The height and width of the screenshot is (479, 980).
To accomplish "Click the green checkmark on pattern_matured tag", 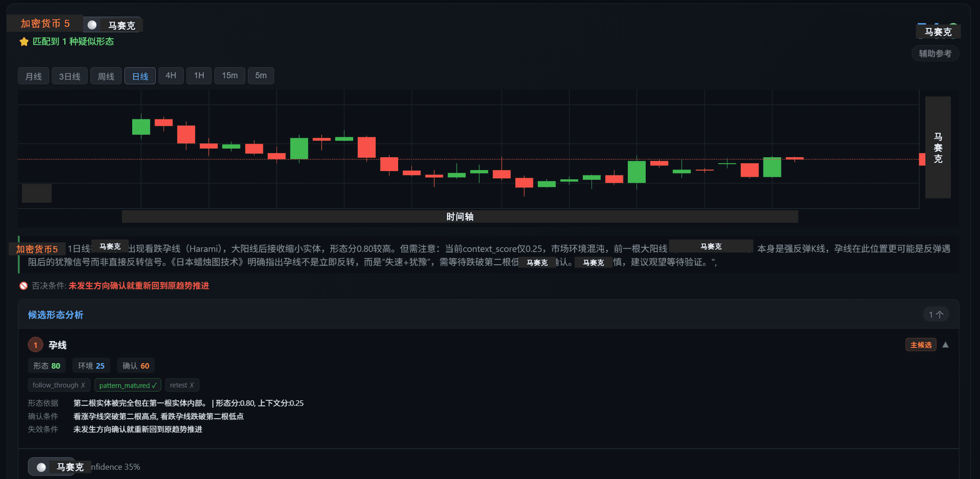I will pos(154,386).
